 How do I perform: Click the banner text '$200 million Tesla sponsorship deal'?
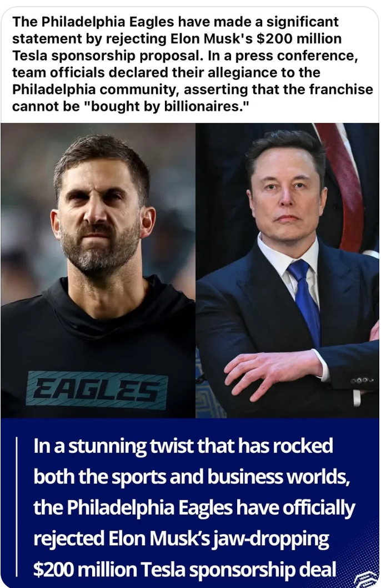pos(185,569)
